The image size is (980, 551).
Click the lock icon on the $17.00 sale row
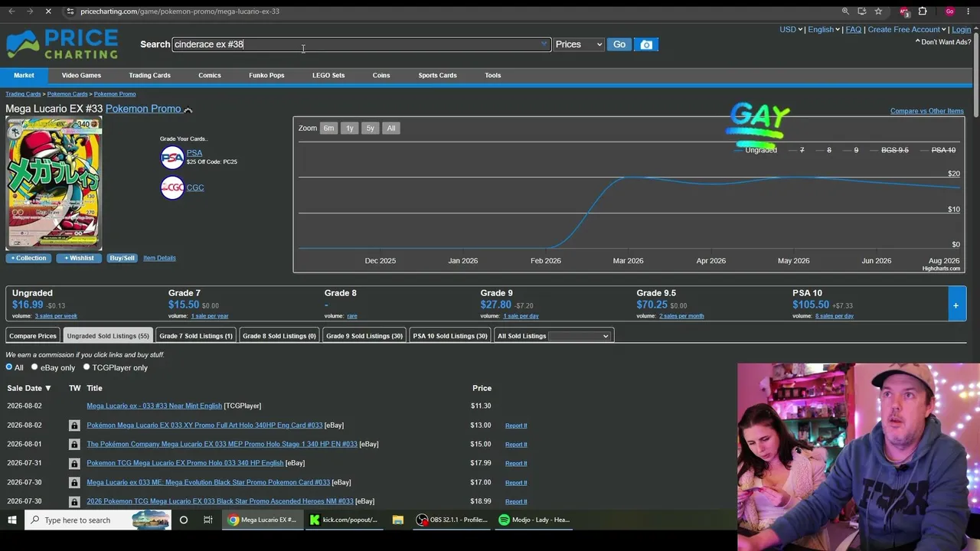click(x=74, y=483)
